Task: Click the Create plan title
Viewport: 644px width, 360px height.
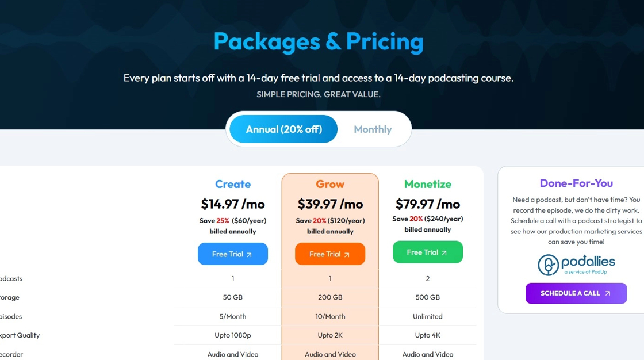Action: coord(233,184)
